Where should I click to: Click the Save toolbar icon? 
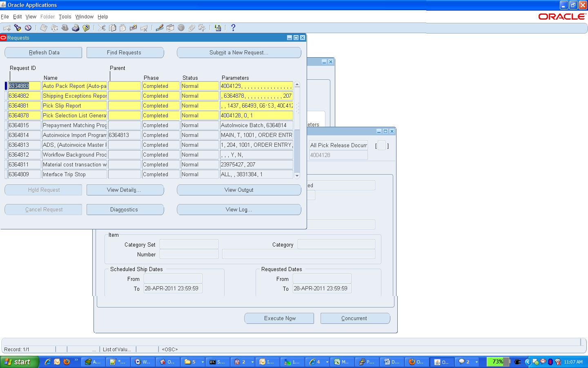point(44,28)
